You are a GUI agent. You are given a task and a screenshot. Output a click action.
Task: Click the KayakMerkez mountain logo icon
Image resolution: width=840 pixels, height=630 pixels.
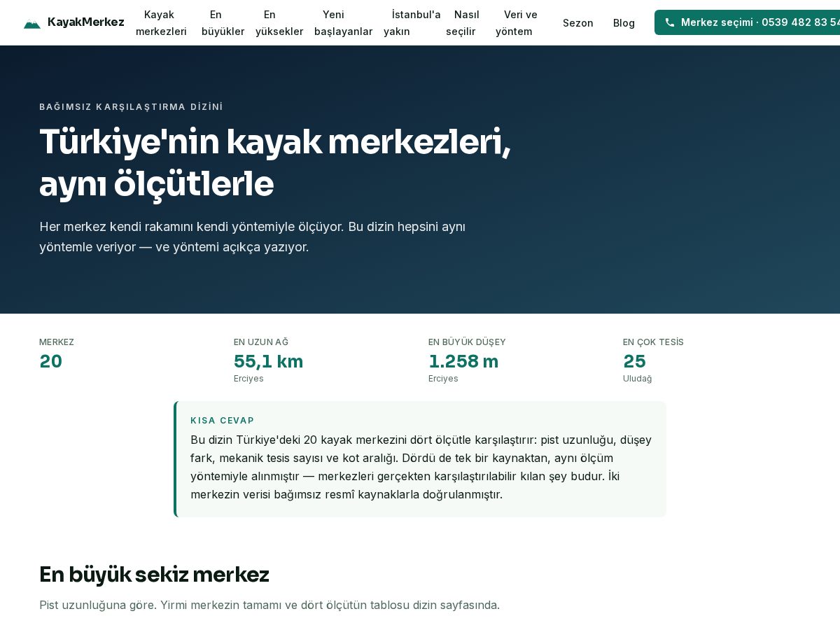[x=32, y=24]
